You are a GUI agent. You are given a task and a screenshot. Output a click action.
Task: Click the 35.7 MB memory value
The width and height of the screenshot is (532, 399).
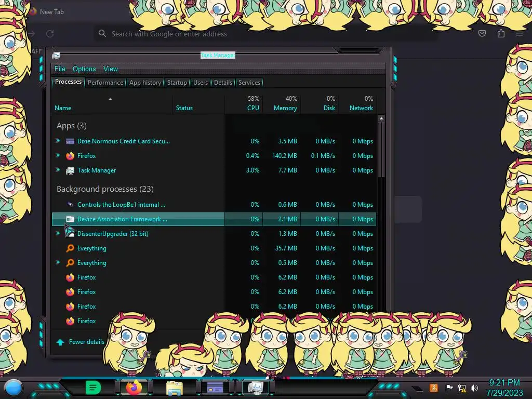tap(286, 248)
